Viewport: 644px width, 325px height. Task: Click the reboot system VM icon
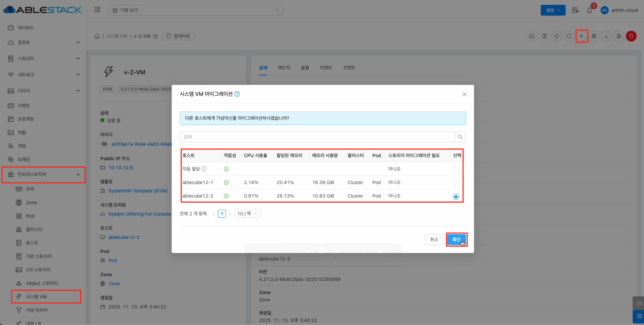569,36
